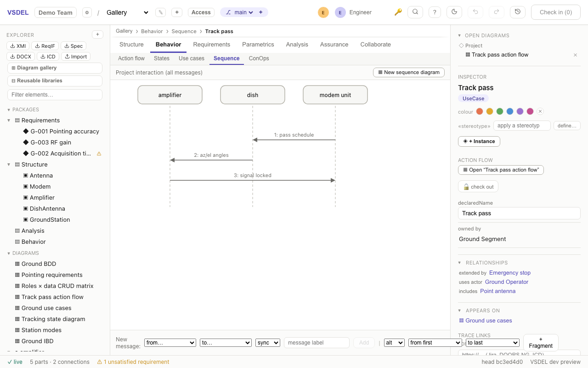Image resolution: width=588 pixels, height=368 pixels.
Task: Open the 'to last' fragment dropdown
Action: click(x=492, y=343)
